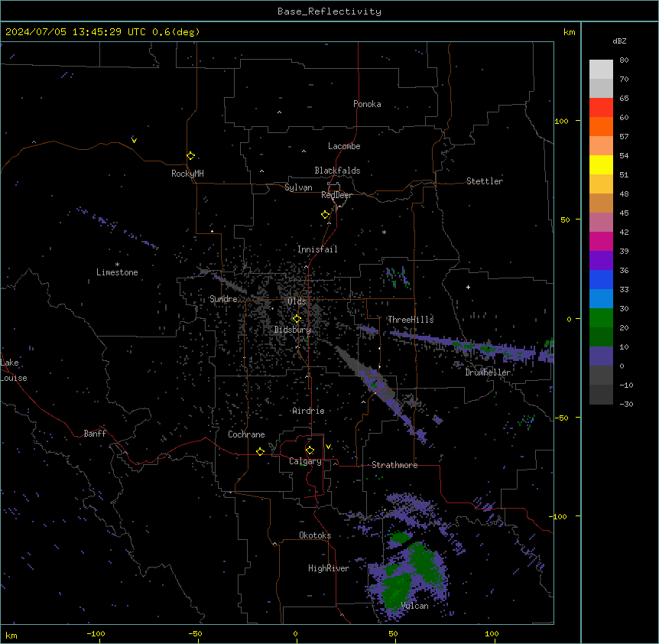Click the green 30 dBZ legend color

point(601,318)
